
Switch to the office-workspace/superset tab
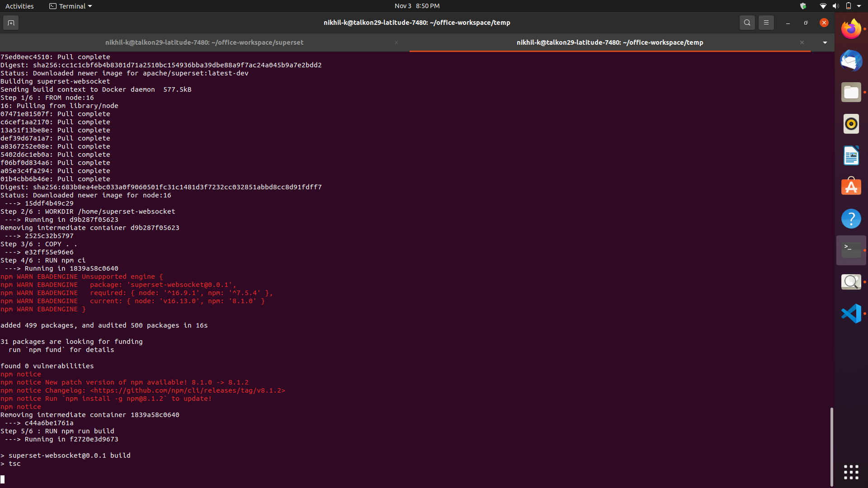point(204,42)
